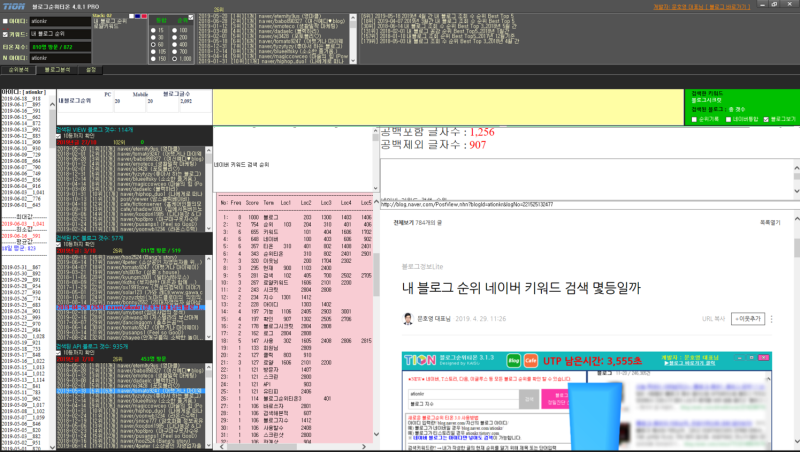Click date entry 2019-06-18__918
Viewport: 800px width, 452px height.
[x=21, y=98]
